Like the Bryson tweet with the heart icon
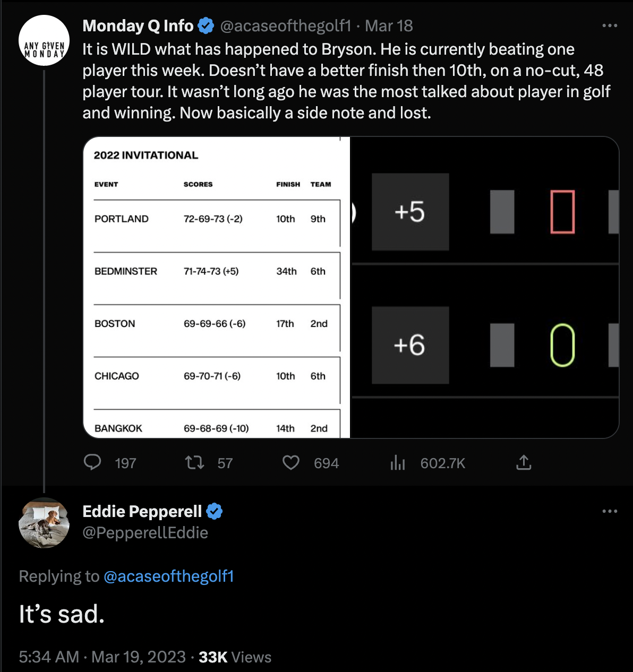The width and height of the screenshot is (633, 672). pos(290,463)
